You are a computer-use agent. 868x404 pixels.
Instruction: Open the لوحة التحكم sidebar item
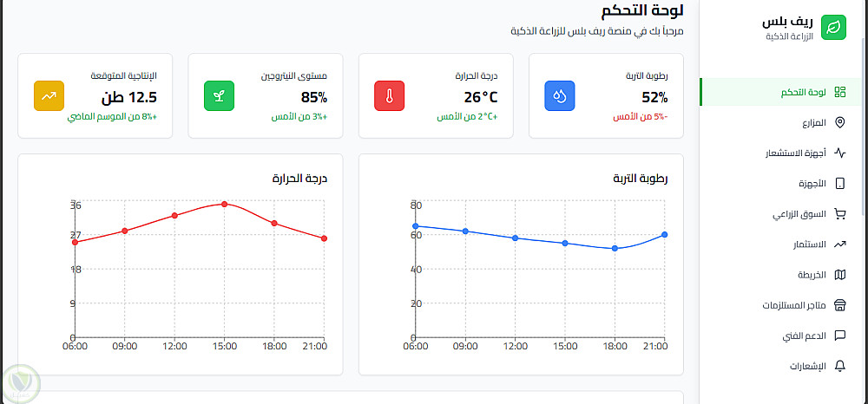point(801,92)
